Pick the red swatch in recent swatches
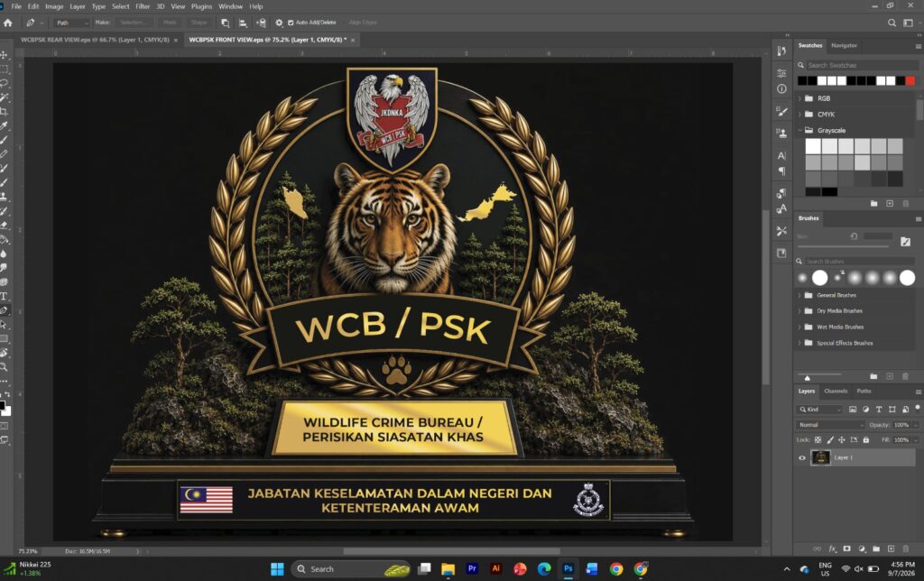This screenshot has width=924, height=581. tap(910, 80)
